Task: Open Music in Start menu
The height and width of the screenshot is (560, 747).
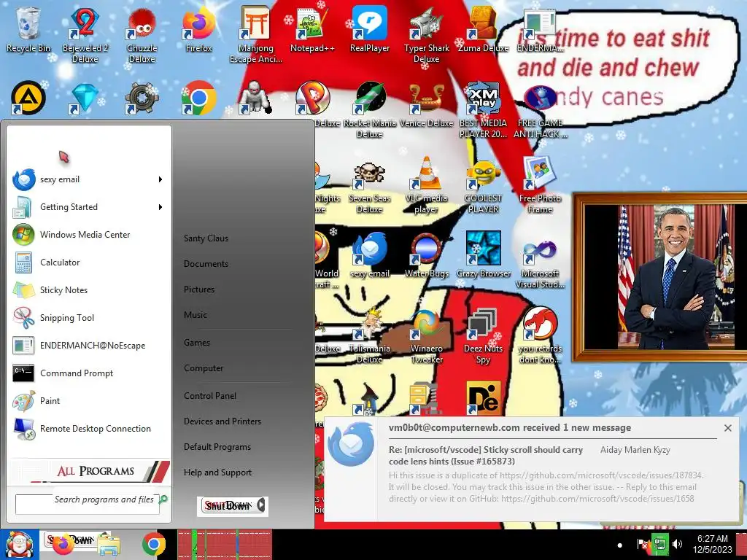Action: [196, 315]
